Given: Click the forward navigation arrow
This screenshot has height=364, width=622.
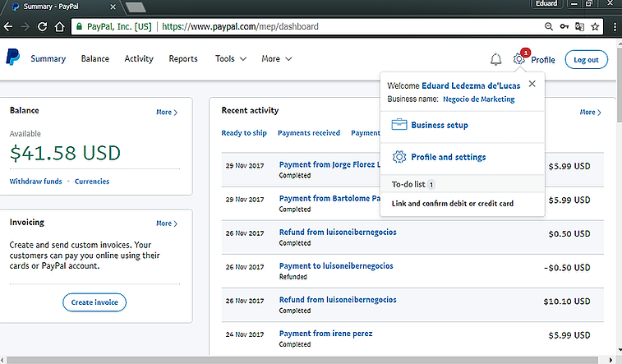Looking at the screenshot, I should click(25, 26).
